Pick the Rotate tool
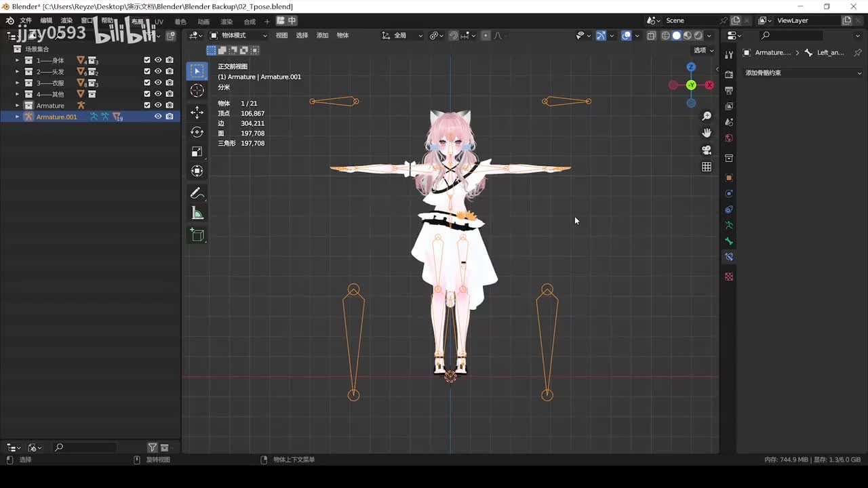This screenshot has height=488, width=868. 197,132
